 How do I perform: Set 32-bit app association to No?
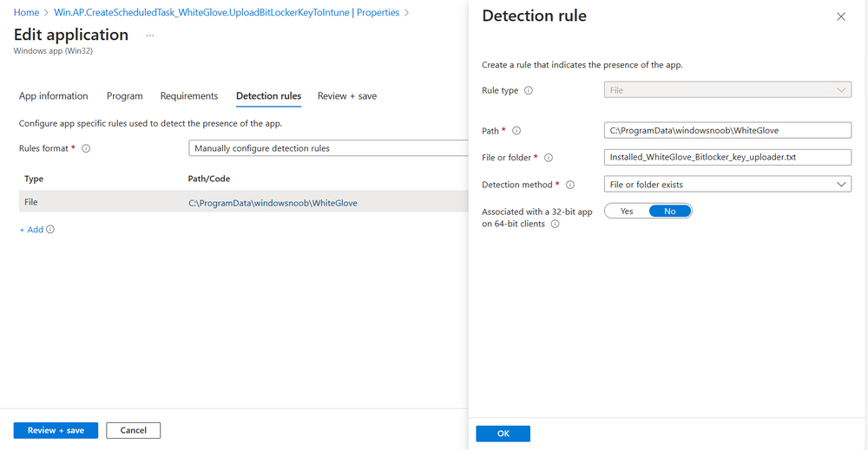point(670,212)
